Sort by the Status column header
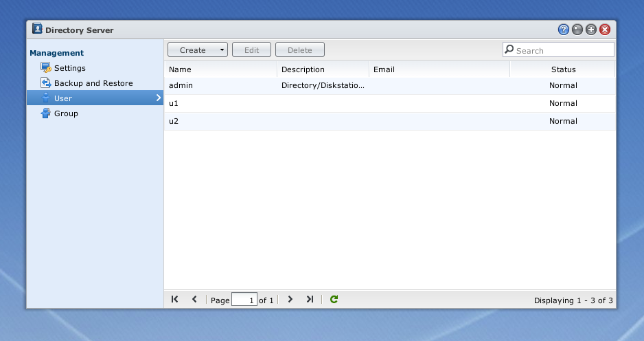Image resolution: width=644 pixels, height=341 pixels. [563, 69]
